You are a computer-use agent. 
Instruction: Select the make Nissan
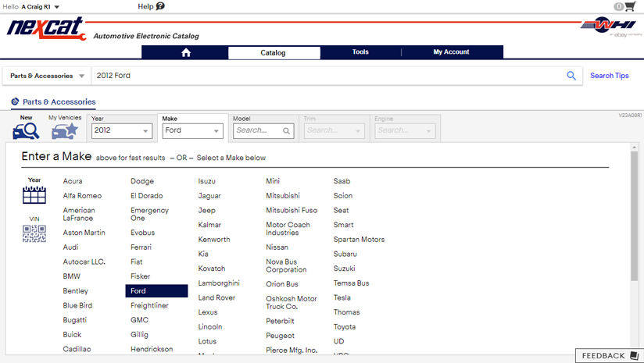point(277,247)
